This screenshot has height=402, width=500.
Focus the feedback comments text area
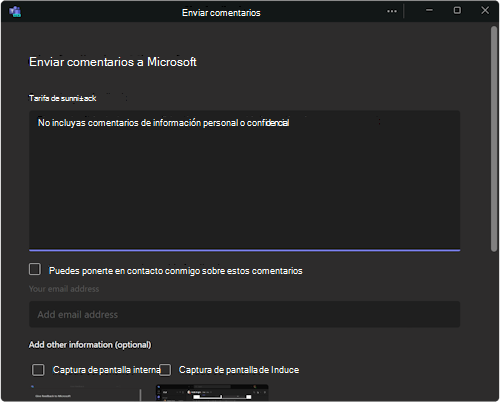(x=244, y=180)
